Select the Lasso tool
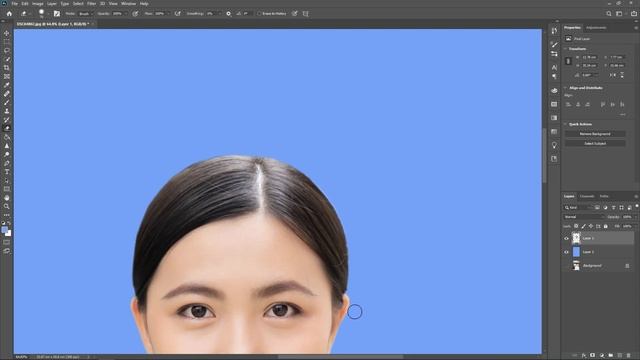This screenshot has width=640, height=360. (x=7, y=50)
